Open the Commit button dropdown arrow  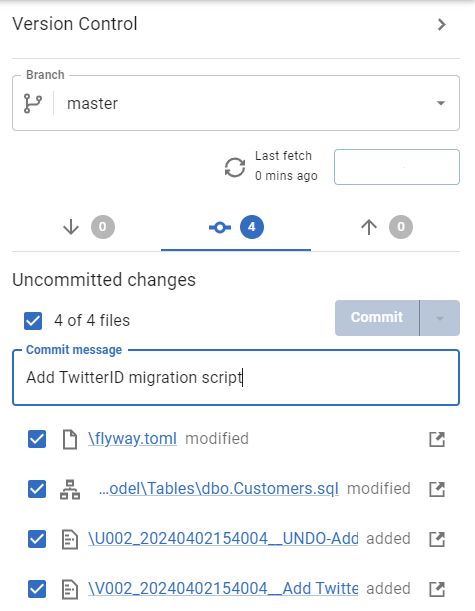440,318
